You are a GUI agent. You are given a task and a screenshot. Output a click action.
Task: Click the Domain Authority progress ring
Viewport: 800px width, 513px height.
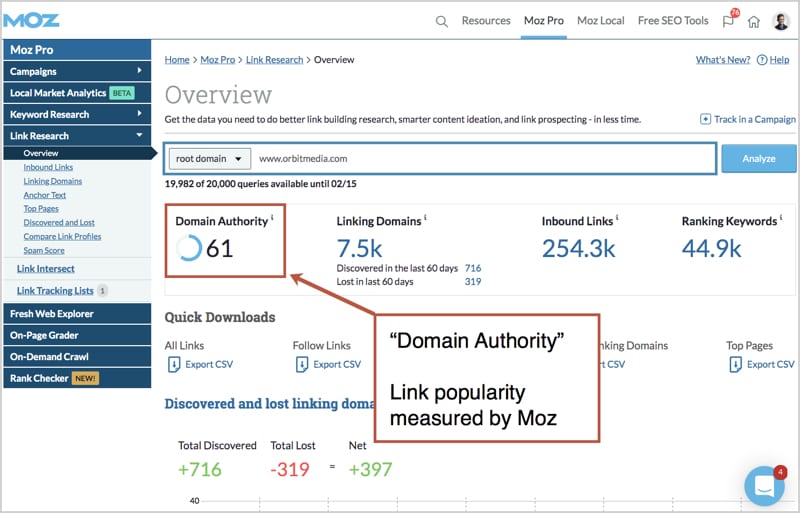pos(189,248)
